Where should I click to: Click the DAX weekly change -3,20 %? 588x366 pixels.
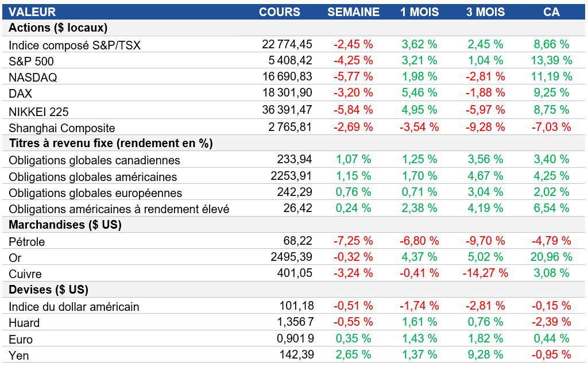tap(353, 91)
